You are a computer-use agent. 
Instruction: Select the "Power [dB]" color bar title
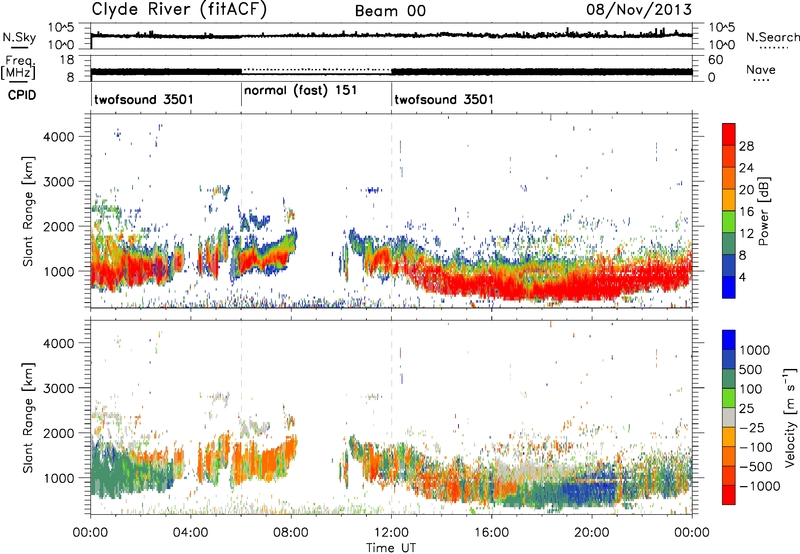[x=764, y=211]
